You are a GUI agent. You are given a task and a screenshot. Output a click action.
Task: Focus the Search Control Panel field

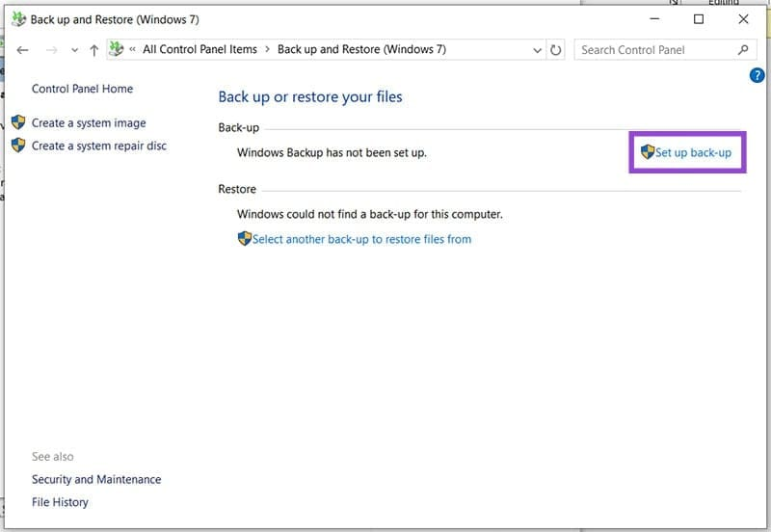tap(655, 50)
